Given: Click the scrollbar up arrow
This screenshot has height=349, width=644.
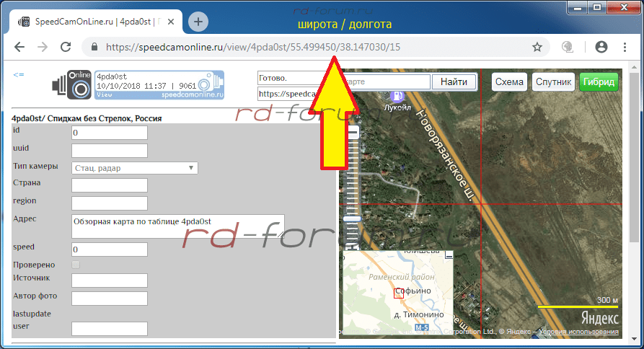Looking at the screenshot, I should (634, 66).
